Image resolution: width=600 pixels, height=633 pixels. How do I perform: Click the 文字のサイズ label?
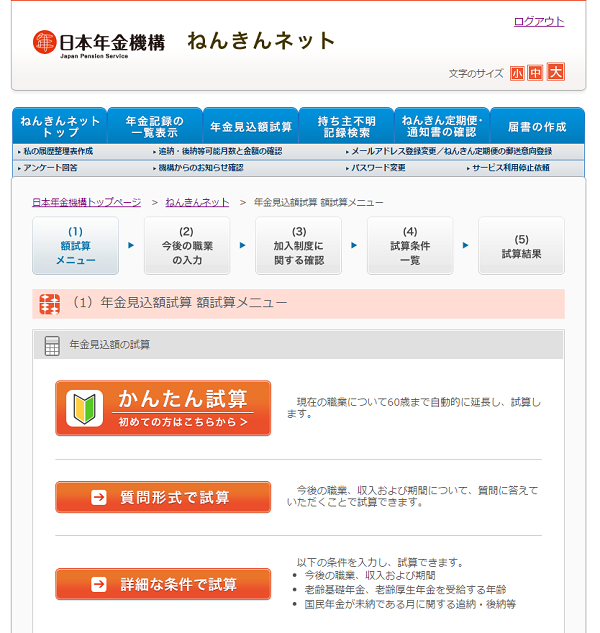click(476, 73)
